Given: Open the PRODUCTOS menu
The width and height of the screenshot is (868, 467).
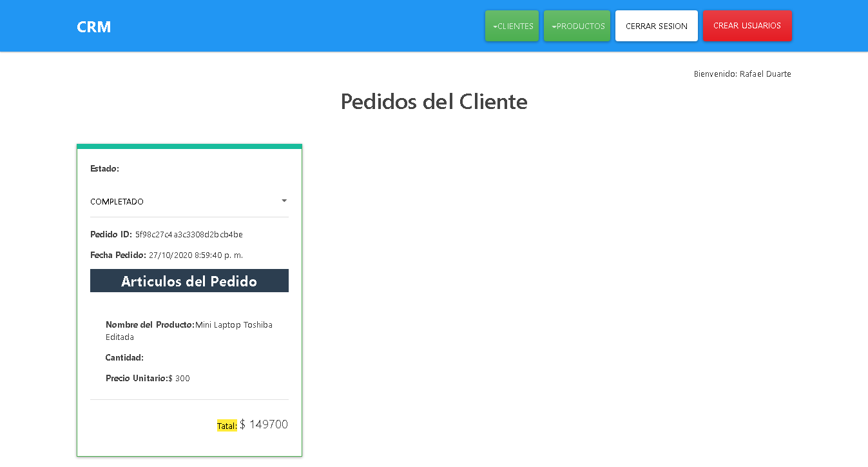Looking at the screenshot, I should pyautogui.click(x=577, y=26).
